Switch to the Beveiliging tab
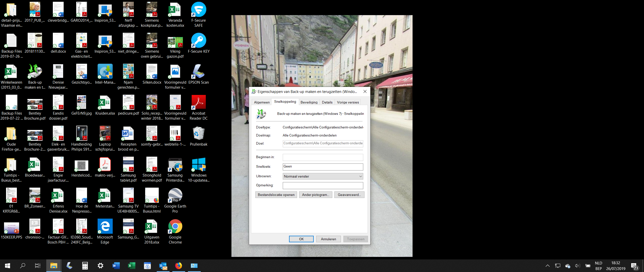 point(309,102)
